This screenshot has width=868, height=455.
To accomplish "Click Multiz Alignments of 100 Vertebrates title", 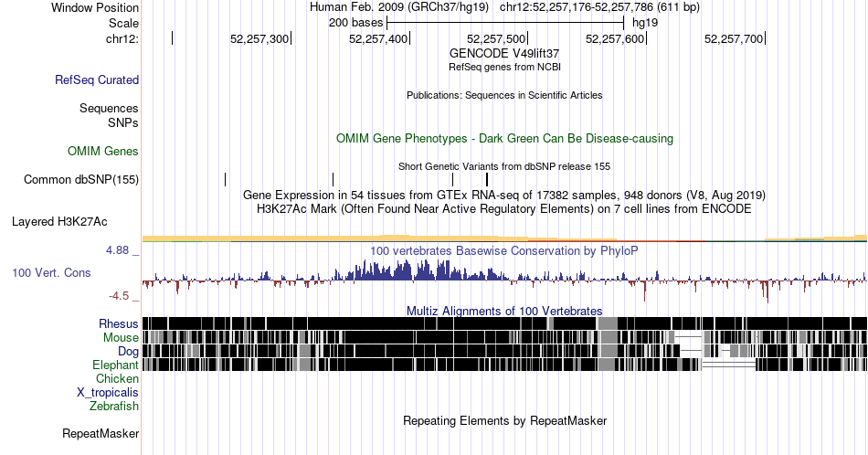I will [x=504, y=311].
